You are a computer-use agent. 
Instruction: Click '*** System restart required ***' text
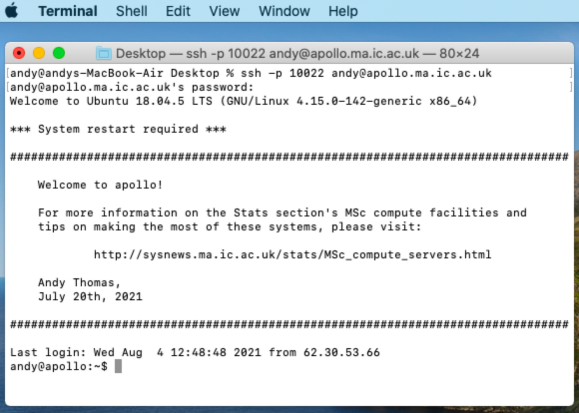pos(118,129)
